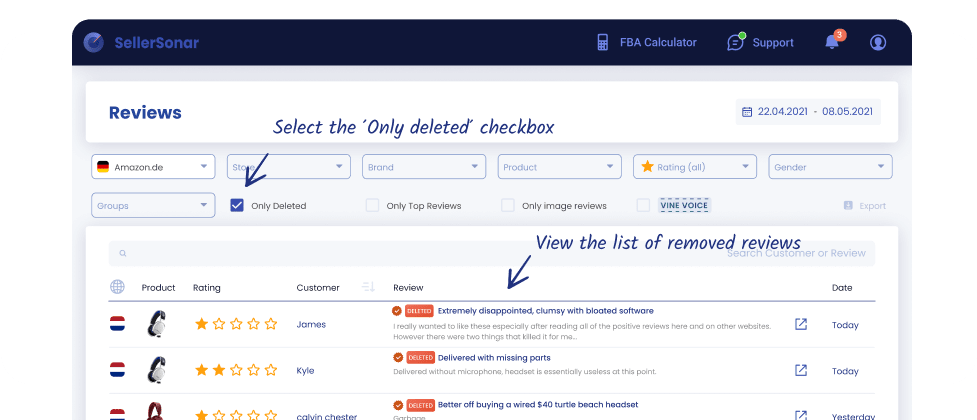The width and height of the screenshot is (977, 420).
Task: Open the Brand filter dropdown
Action: click(423, 167)
